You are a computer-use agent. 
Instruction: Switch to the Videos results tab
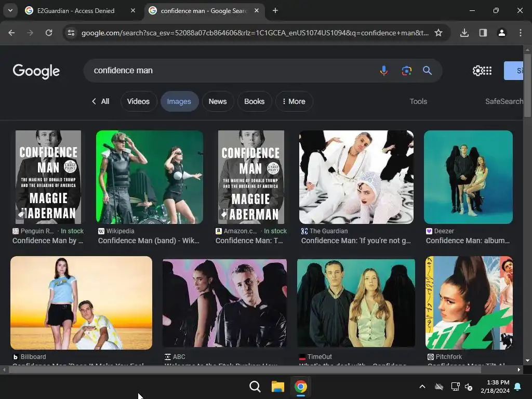(138, 101)
